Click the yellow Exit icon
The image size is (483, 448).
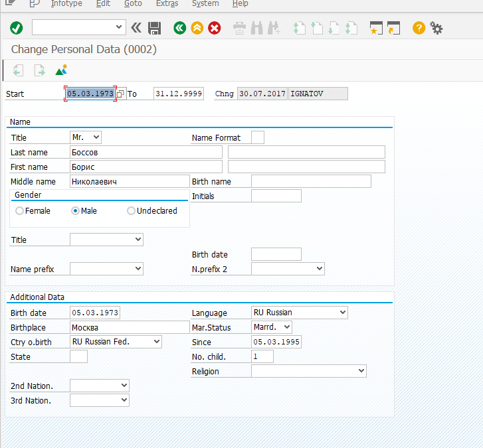(197, 28)
